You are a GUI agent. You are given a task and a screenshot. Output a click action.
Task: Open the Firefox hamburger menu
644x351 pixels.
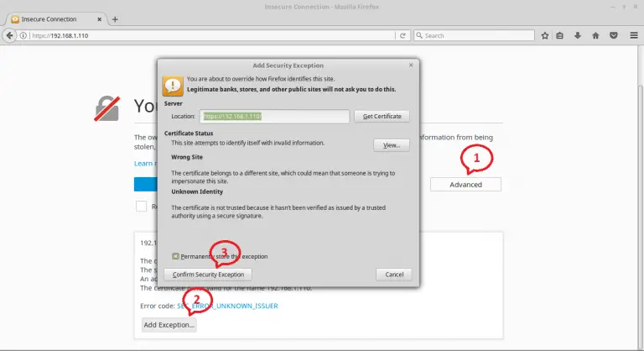631,36
